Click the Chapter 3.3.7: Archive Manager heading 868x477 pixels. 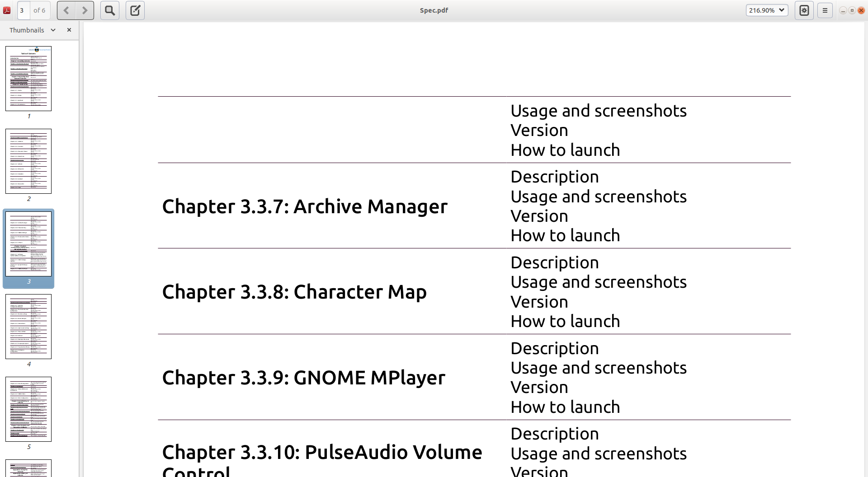[305, 206]
